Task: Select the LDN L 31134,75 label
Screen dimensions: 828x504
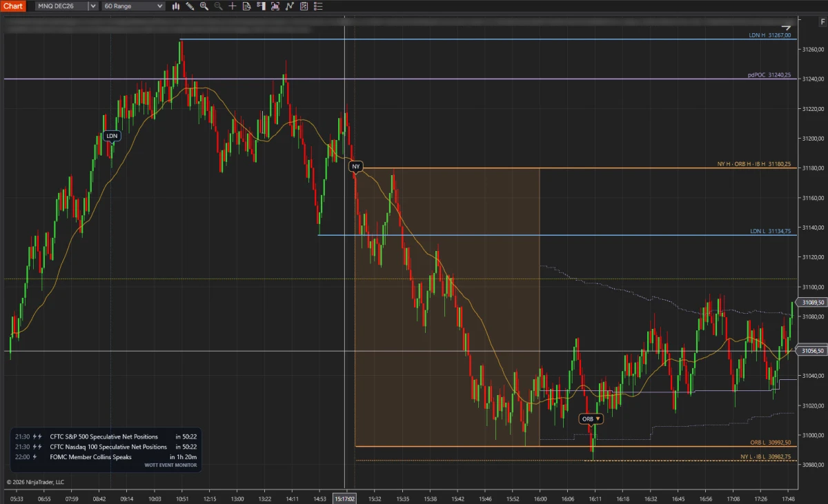Action: click(x=770, y=231)
